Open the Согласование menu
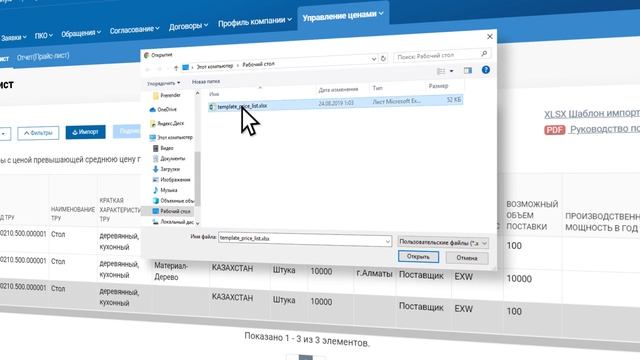The height and width of the screenshot is (360, 640). pyautogui.click(x=134, y=30)
